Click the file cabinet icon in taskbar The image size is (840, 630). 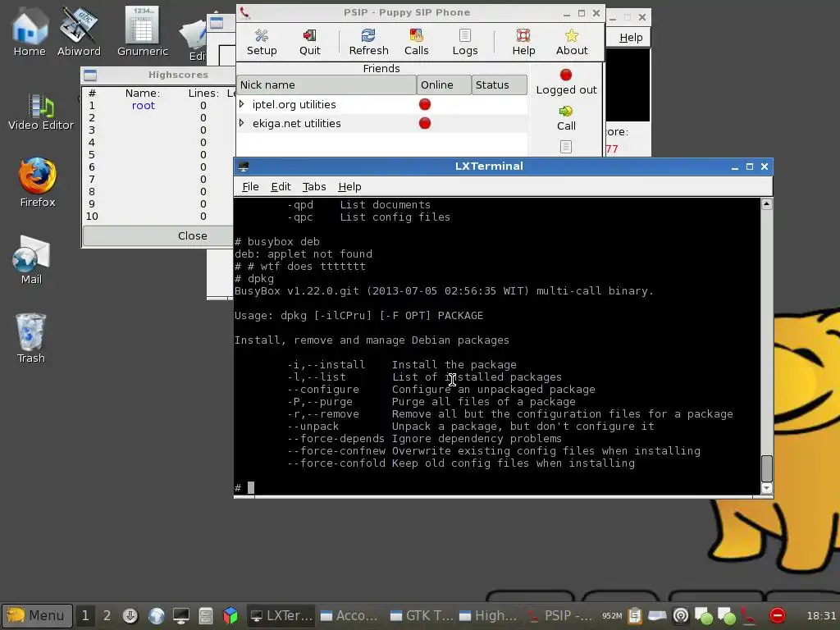206,615
